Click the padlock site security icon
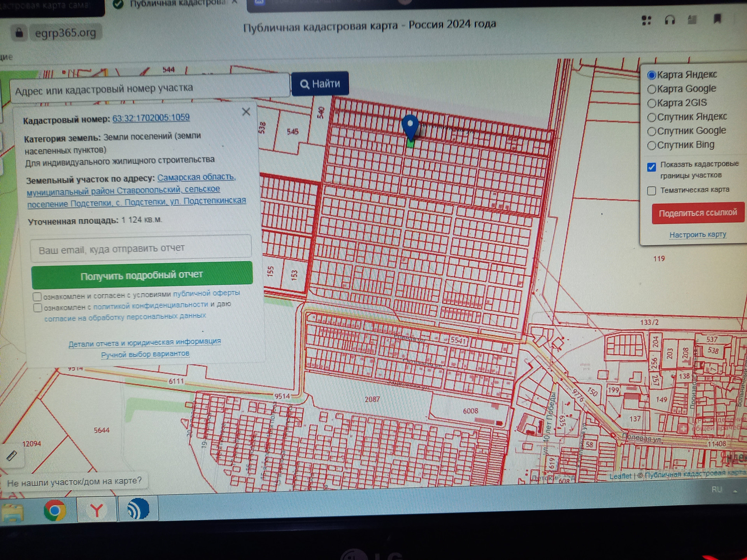 19,33
